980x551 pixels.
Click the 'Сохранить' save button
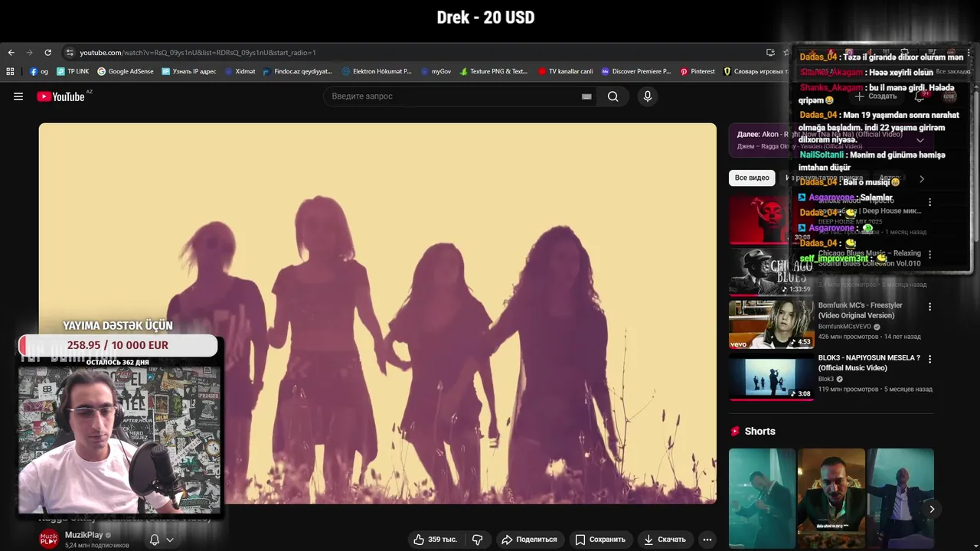[600, 540]
